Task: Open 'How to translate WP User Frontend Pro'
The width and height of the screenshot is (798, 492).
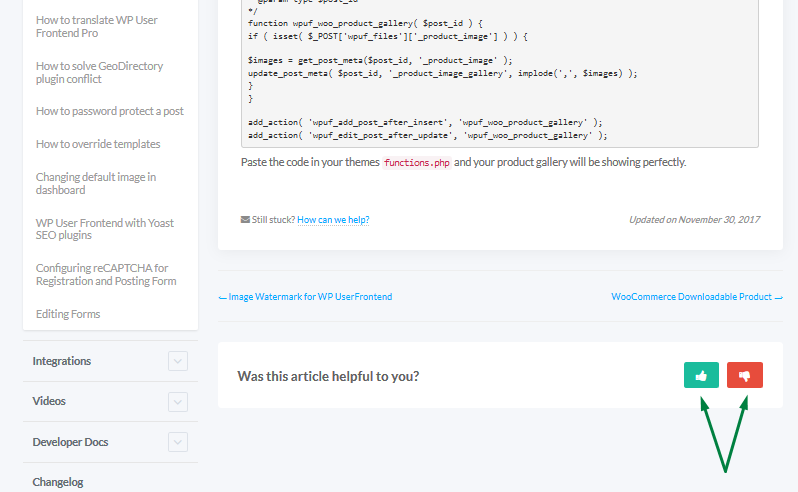Action: point(97,26)
